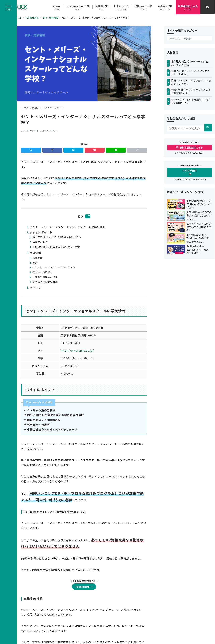
Task: Open popular article 英語で授業を受けることができる国内高校
Action: (190, 92)
